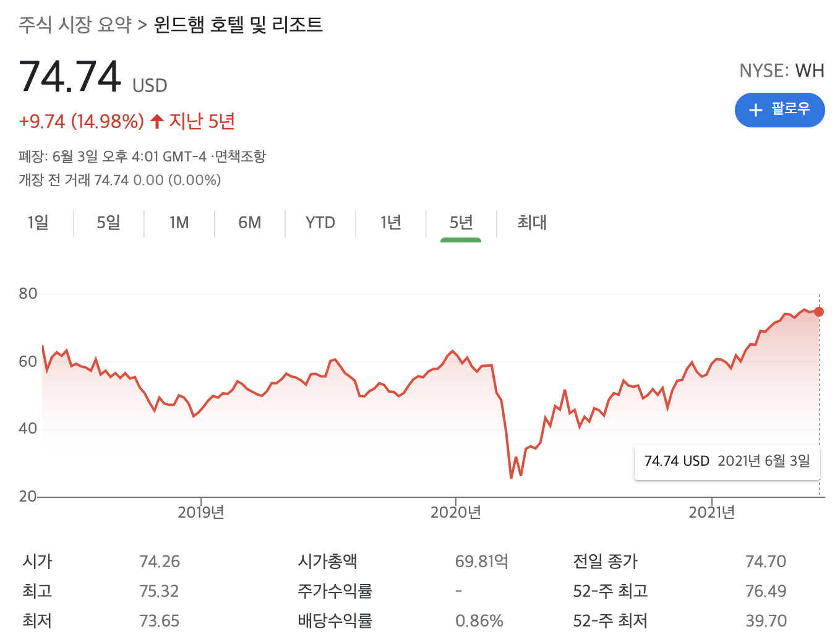
Task: Click the 52-주 최고 value 76.49
Action: tap(766, 591)
